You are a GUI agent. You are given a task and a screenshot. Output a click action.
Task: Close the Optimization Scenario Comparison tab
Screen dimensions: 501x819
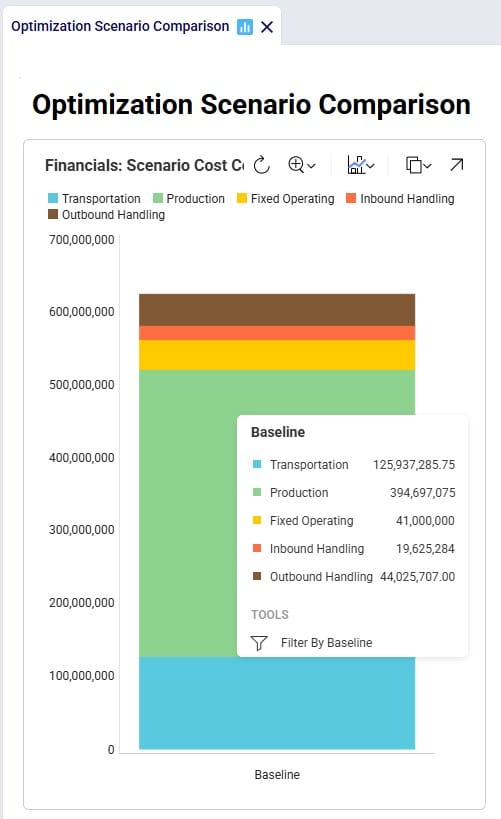click(267, 27)
